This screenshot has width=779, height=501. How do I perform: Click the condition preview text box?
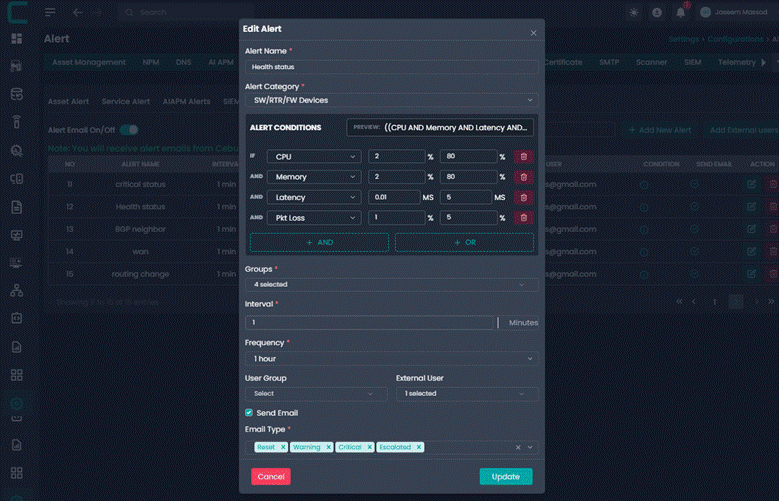coord(440,128)
